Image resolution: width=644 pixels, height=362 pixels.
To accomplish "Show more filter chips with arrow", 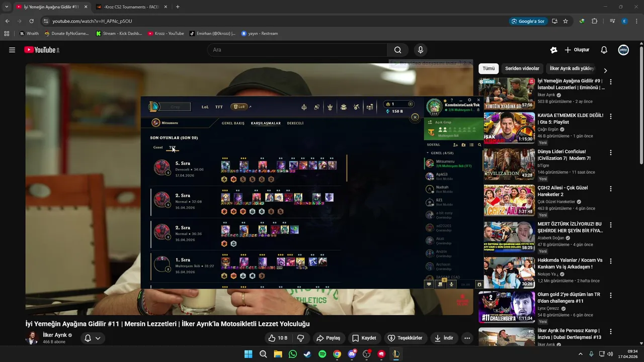I will [605, 70].
